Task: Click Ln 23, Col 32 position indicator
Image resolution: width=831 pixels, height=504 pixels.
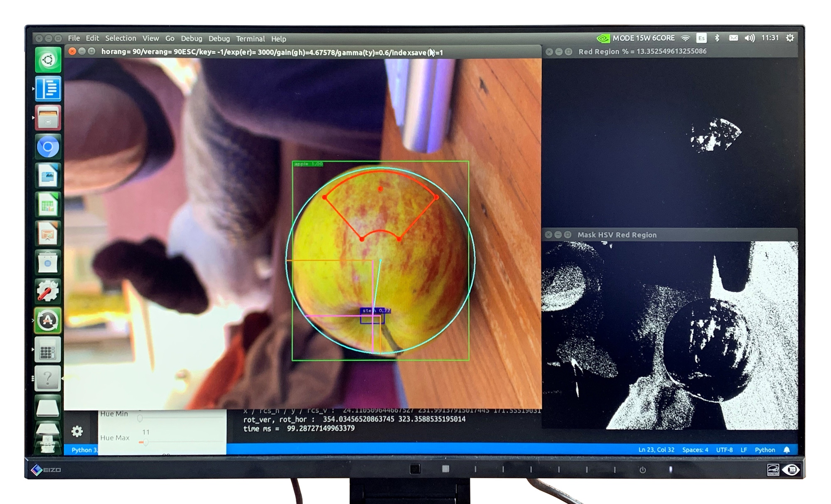Action: pos(656,450)
